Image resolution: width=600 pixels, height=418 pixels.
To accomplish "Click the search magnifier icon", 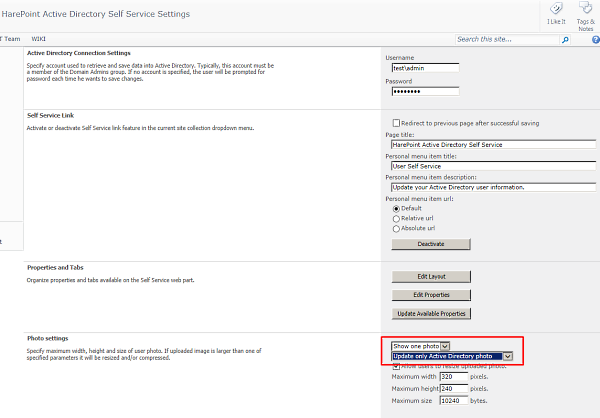I will coord(566,40).
